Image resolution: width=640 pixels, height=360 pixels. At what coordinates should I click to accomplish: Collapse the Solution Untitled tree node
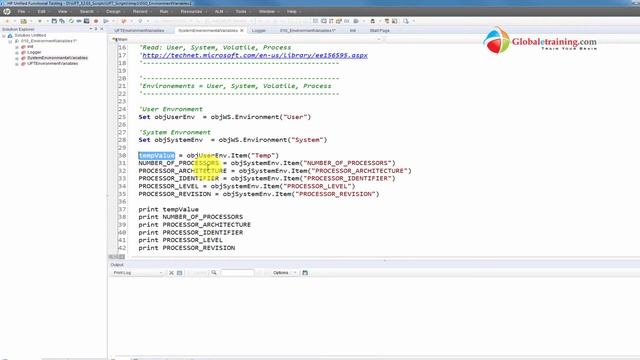click(x=4, y=36)
